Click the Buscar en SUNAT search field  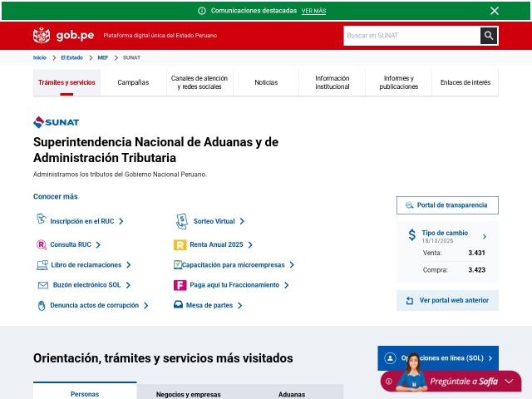[x=412, y=35]
